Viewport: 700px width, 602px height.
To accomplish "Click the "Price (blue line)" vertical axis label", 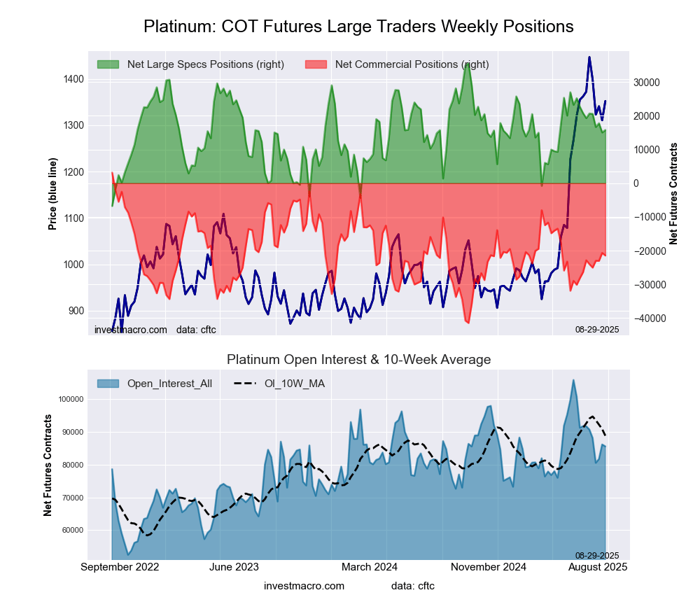I will click(52, 195).
